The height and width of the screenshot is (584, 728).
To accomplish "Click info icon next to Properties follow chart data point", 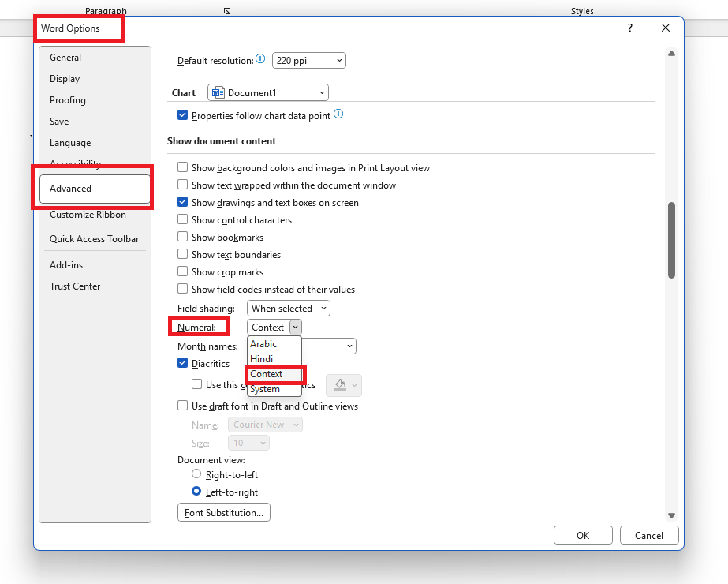I will click(338, 114).
